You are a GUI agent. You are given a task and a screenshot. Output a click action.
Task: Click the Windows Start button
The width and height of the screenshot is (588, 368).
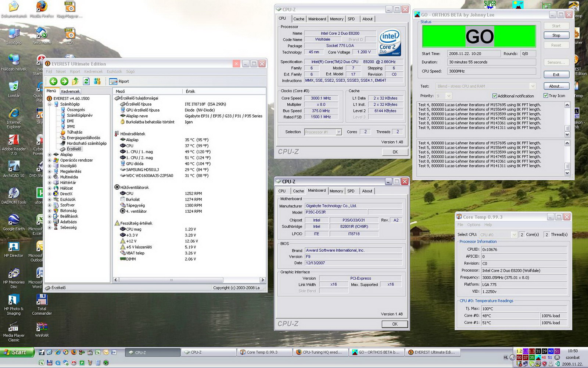click(x=17, y=352)
